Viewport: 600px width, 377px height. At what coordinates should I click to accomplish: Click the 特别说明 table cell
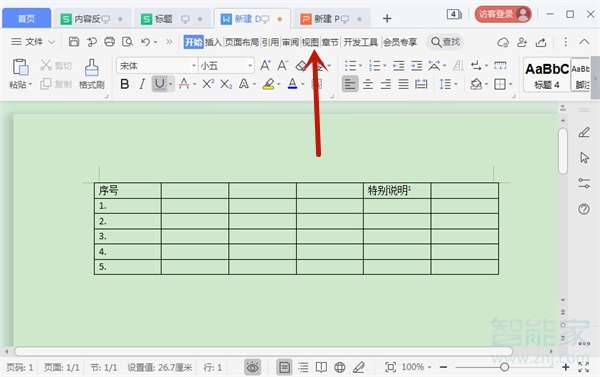tap(397, 190)
